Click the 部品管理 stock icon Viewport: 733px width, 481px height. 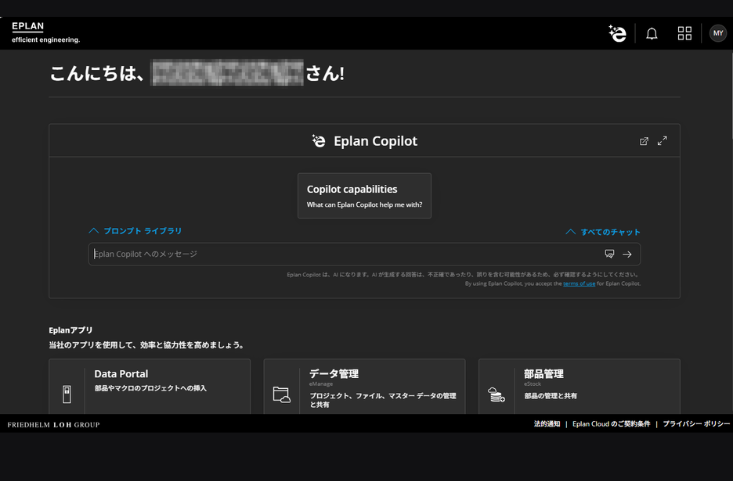tap(496, 395)
